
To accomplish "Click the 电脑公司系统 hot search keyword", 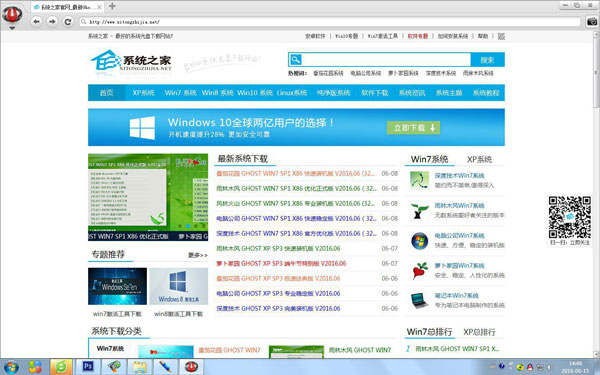I will (x=365, y=73).
